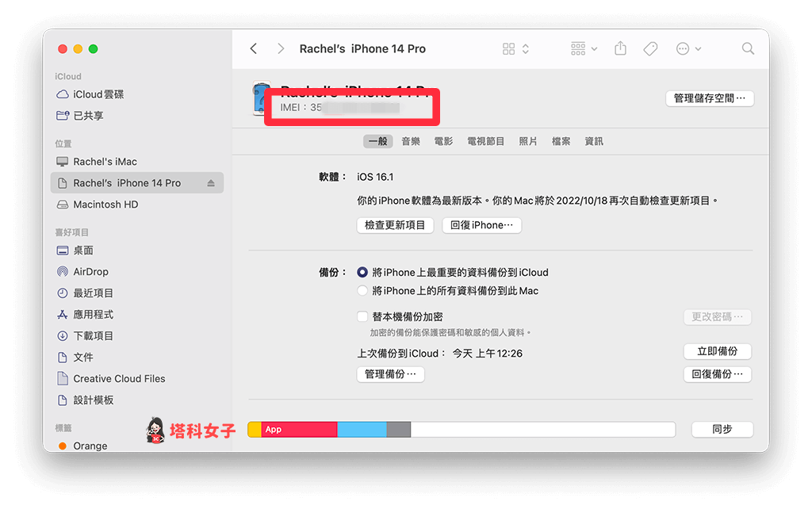Eject Rachel's iPhone 14 Pro
The image size is (812, 509).
tap(211, 183)
